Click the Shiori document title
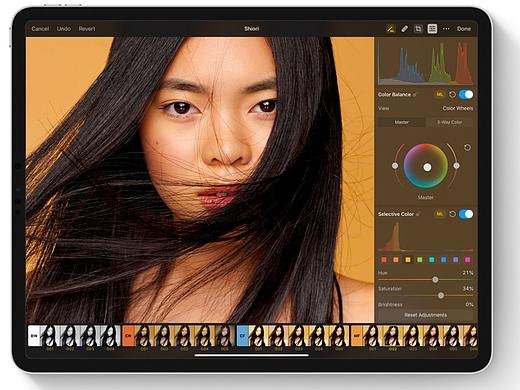The height and width of the screenshot is (390, 520). (251, 29)
